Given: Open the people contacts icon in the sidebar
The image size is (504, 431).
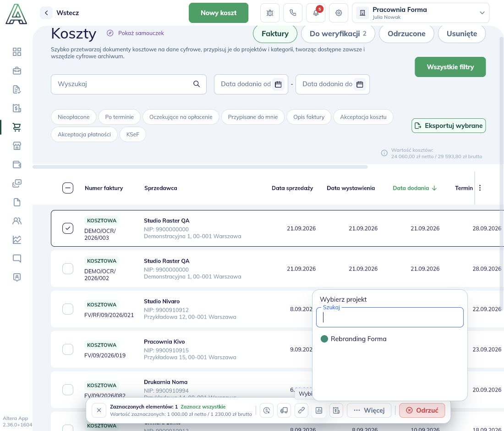Looking at the screenshot, I should point(16,221).
